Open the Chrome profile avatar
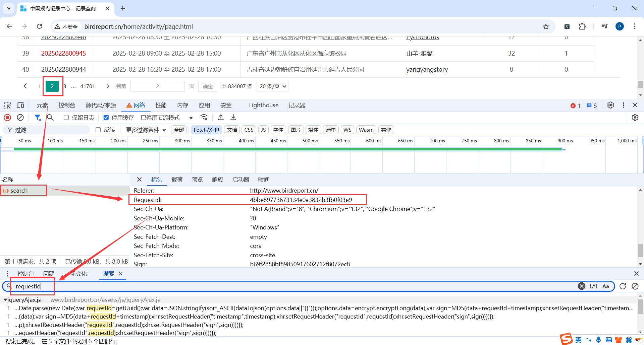 pos(620,26)
